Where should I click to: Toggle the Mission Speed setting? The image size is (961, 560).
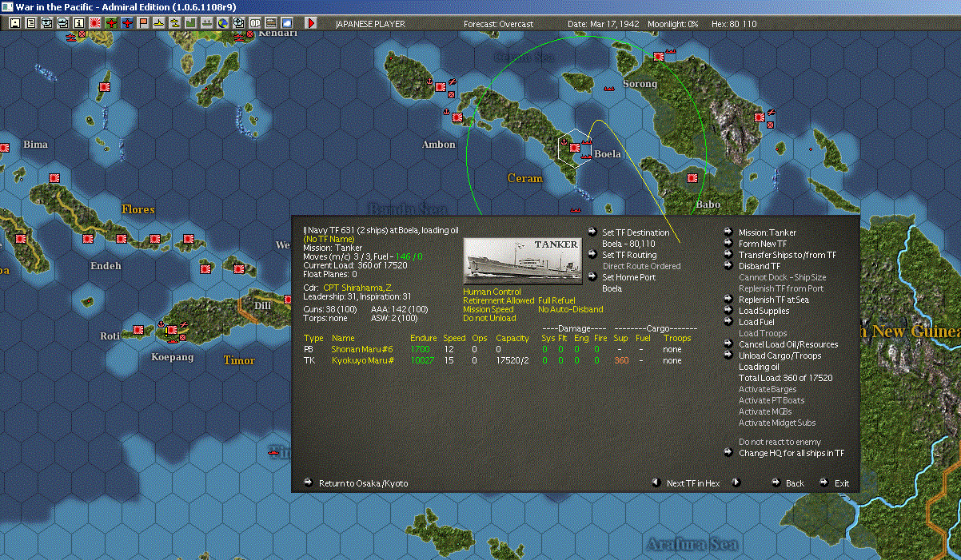tap(488, 309)
